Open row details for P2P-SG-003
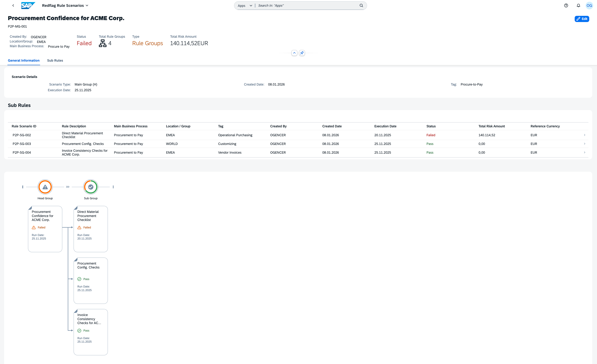Viewport: 597px width, 364px height. pos(584,144)
